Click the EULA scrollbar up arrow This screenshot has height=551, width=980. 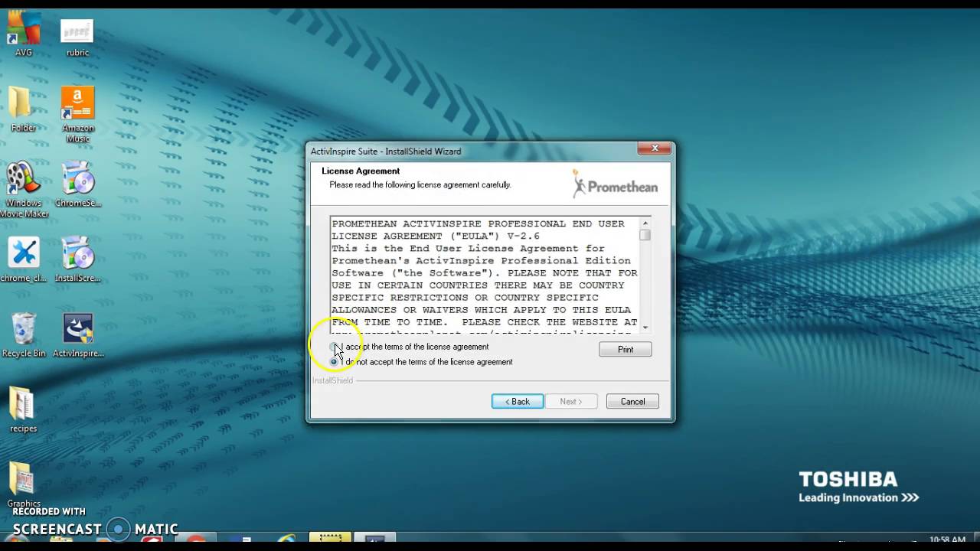pyautogui.click(x=645, y=223)
